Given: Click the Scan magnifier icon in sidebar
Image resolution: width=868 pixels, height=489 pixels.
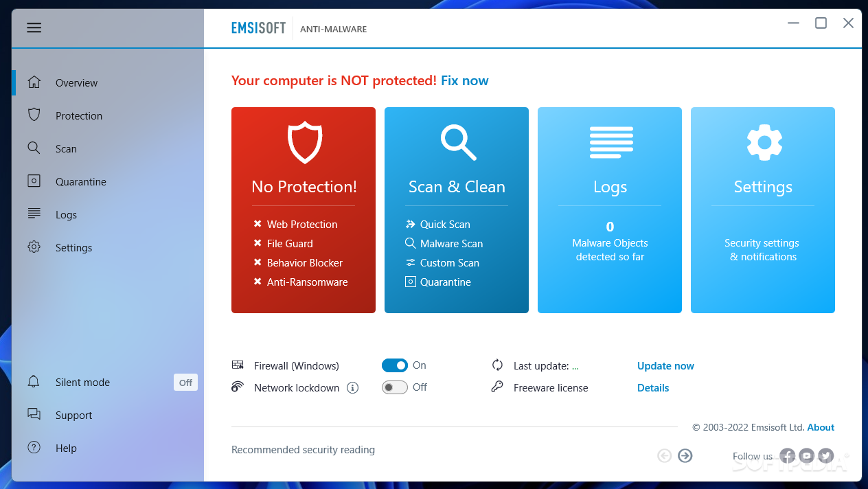Looking at the screenshot, I should tap(34, 148).
